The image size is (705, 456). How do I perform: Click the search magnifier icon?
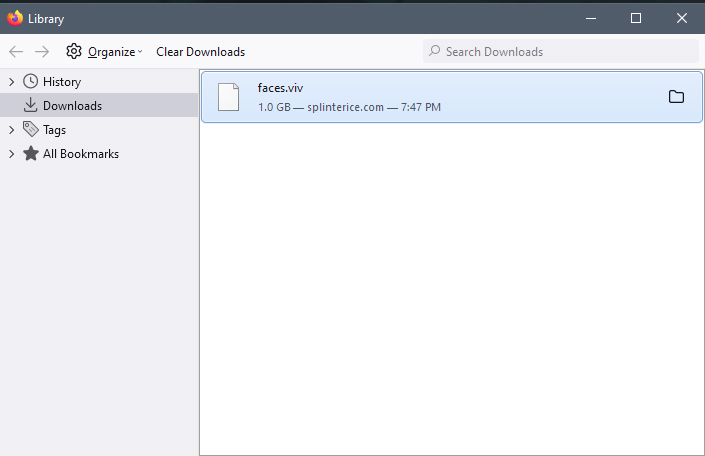point(434,50)
